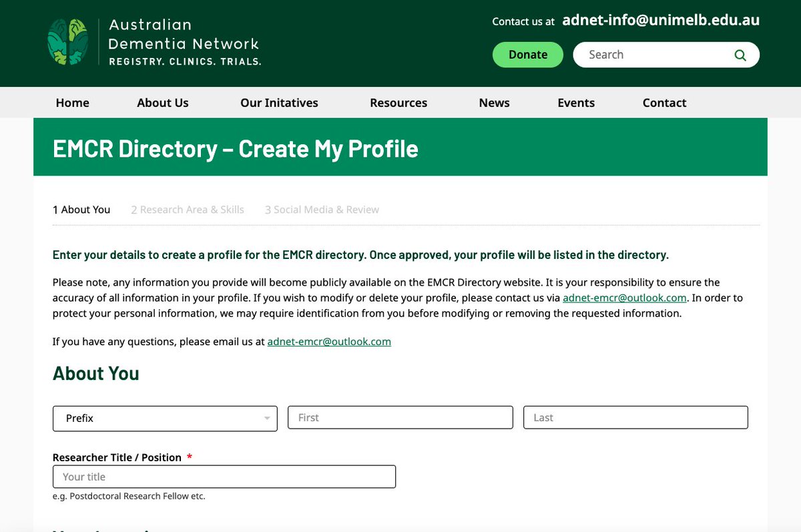Click 'e.g. Postdoctoral Research Fellow etc.' hint

click(x=129, y=496)
